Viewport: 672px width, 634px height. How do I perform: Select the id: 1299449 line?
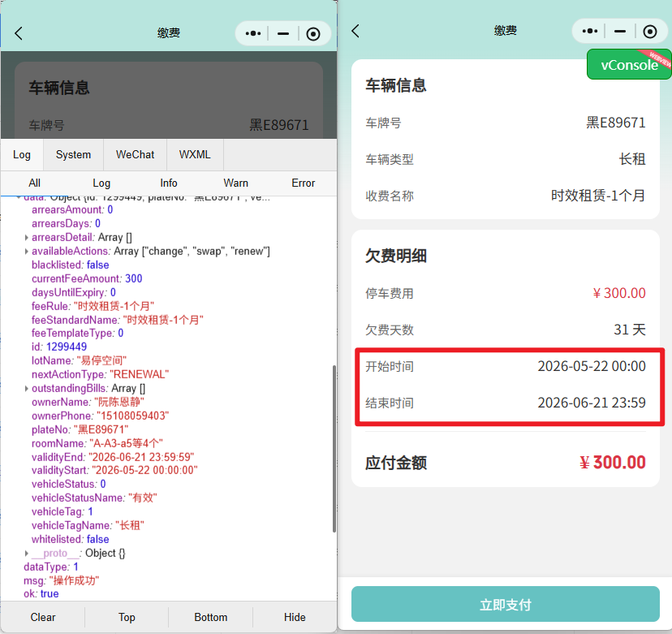click(59, 347)
